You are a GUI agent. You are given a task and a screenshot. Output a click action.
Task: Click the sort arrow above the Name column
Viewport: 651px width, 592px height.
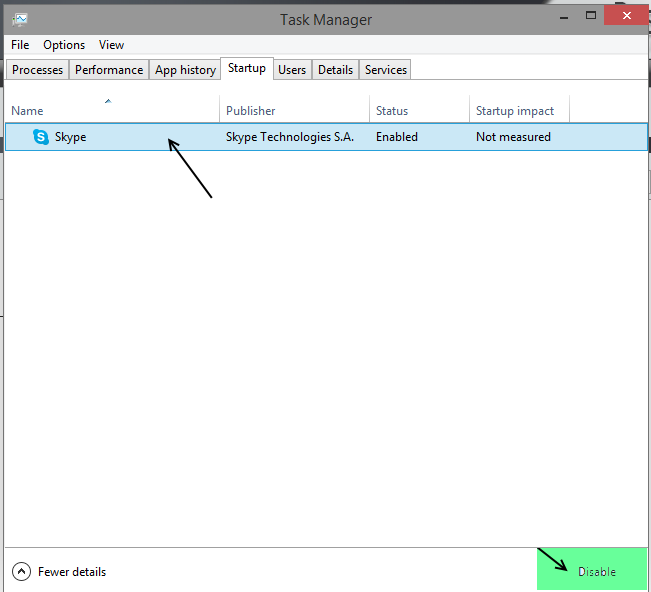coord(108,101)
